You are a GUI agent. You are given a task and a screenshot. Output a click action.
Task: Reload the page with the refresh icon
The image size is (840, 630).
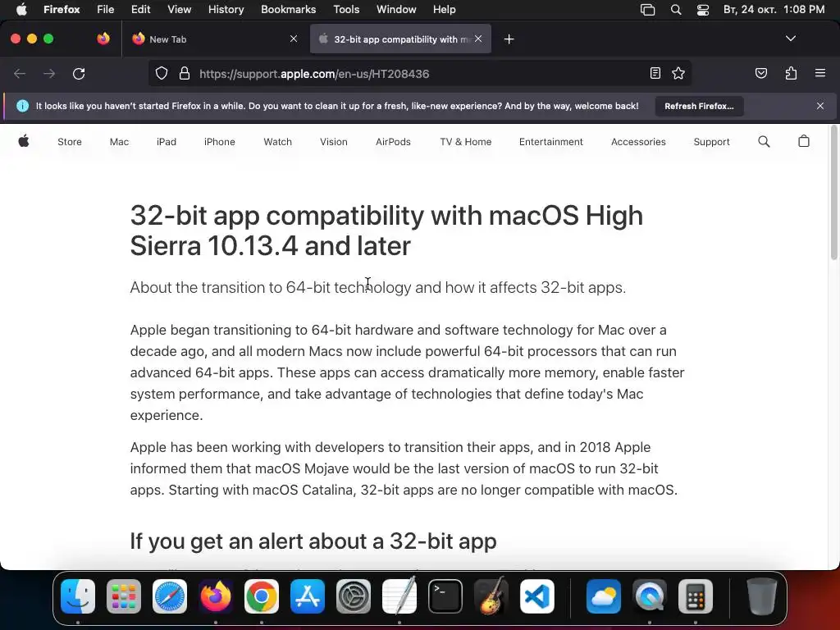[x=79, y=73]
